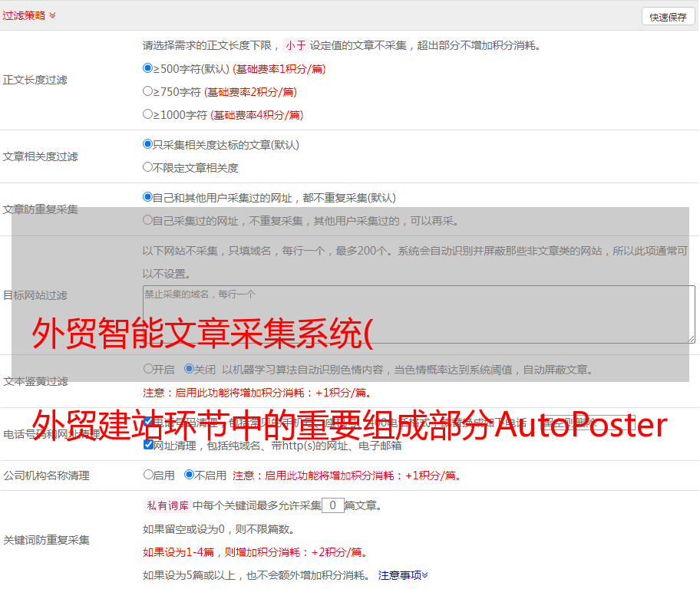Click the keyword article-limit number field

click(333, 505)
